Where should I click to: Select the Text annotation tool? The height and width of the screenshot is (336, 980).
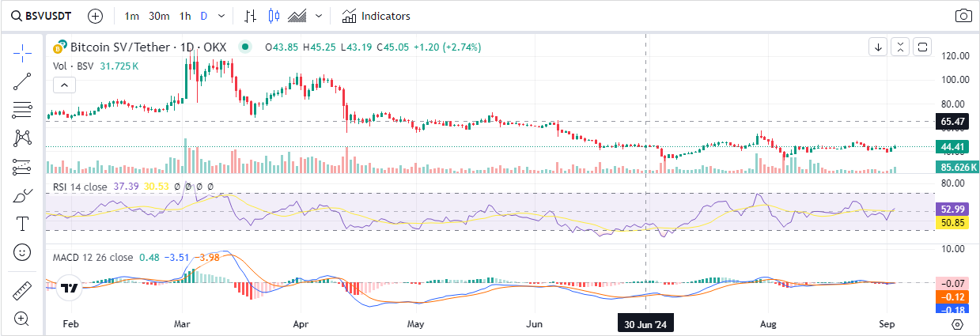(x=22, y=224)
